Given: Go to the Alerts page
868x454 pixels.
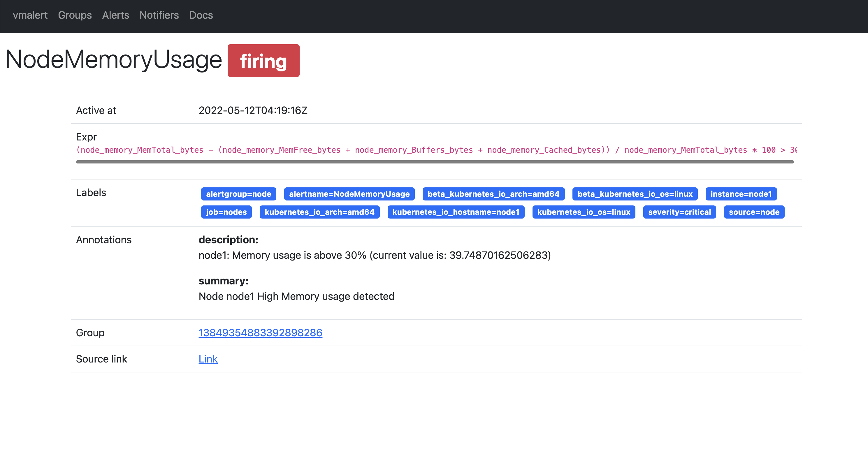Looking at the screenshot, I should pyautogui.click(x=115, y=15).
